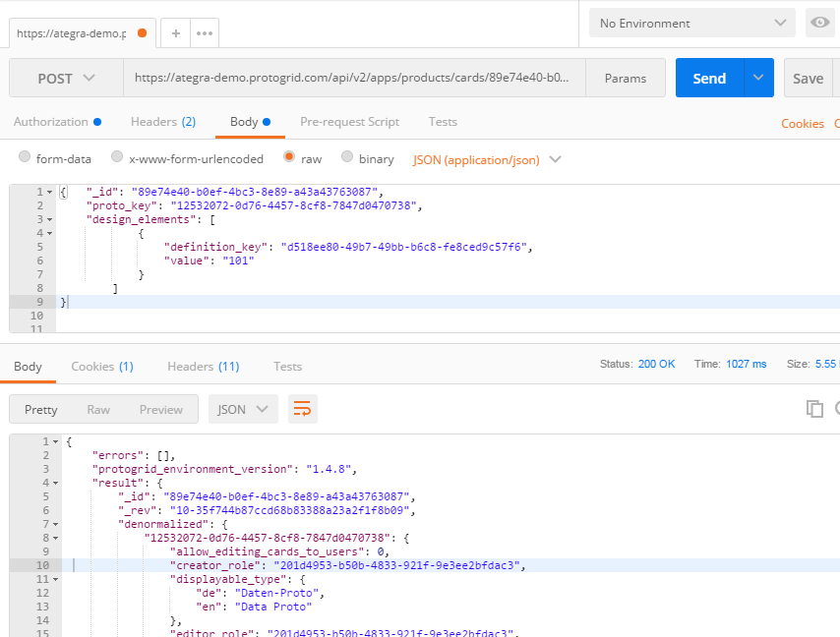Open the Params button
Image resolution: width=840 pixels, height=637 pixels.
coord(626,79)
